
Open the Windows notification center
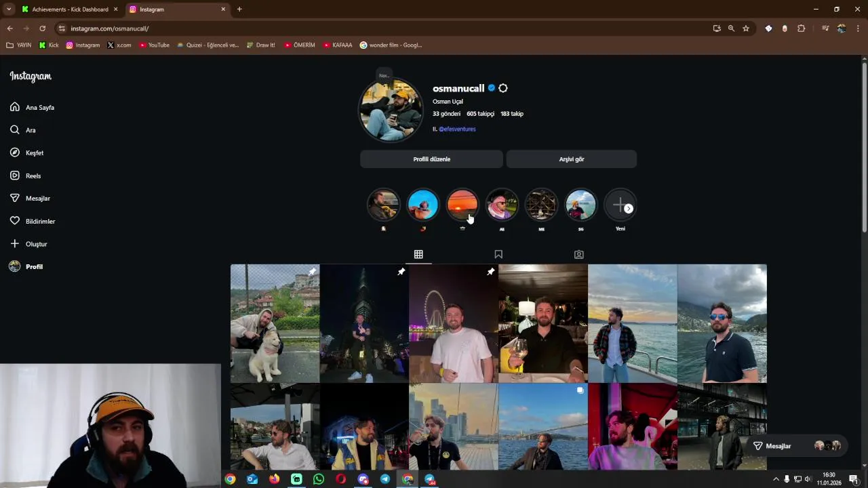(x=854, y=479)
